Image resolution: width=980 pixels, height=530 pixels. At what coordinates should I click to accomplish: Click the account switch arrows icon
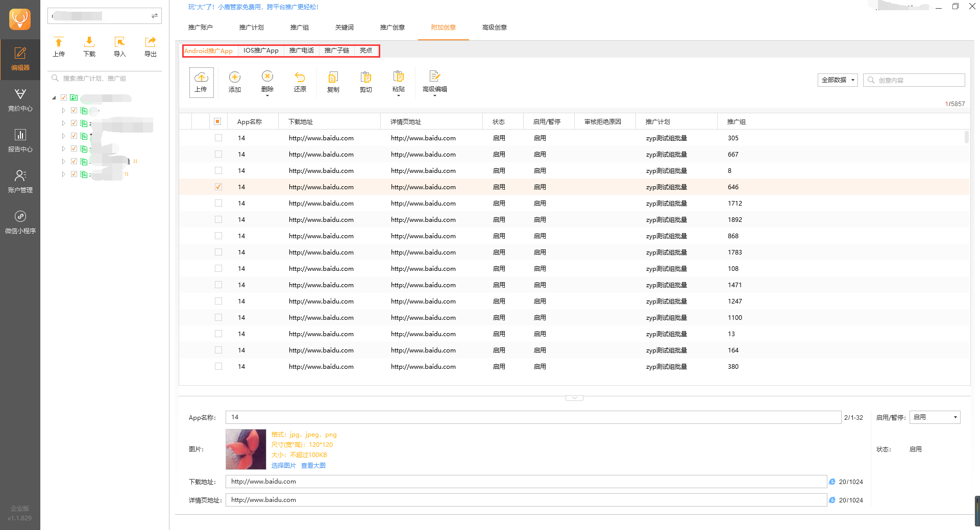coord(154,16)
